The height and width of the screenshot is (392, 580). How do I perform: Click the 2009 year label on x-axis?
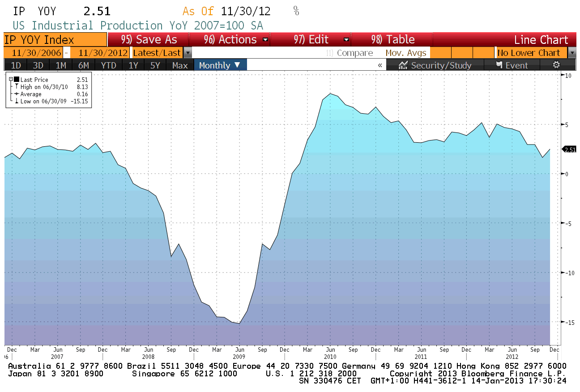pyautogui.click(x=239, y=357)
